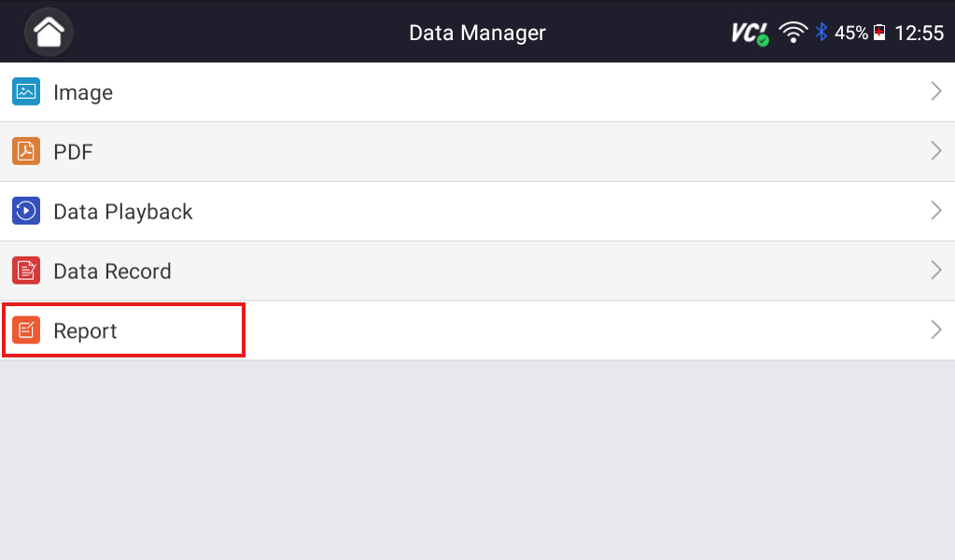The width and height of the screenshot is (955, 560).
Task: Click the orange Report icon
Action: pyautogui.click(x=26, y=330)
